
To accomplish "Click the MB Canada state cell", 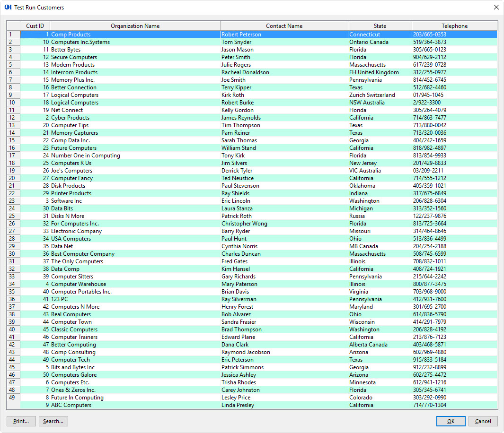I will 380,246.
